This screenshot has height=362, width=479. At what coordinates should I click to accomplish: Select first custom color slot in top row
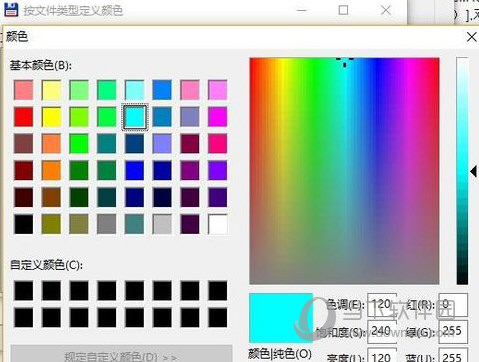[24, 291]
